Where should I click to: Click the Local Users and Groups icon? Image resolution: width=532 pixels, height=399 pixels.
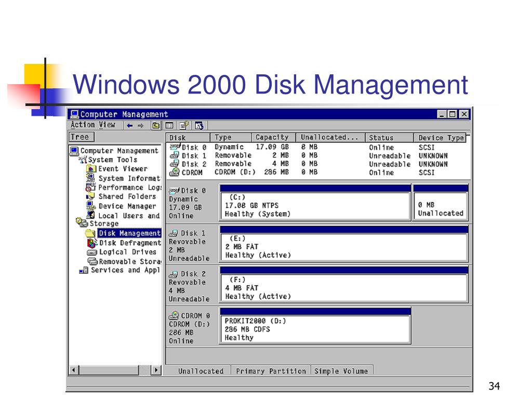90,215
